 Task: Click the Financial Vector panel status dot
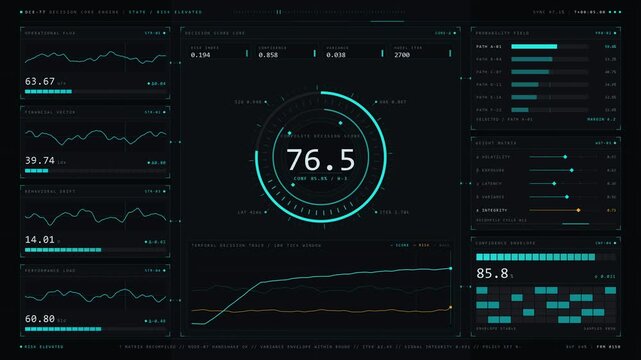pos(164,112)
